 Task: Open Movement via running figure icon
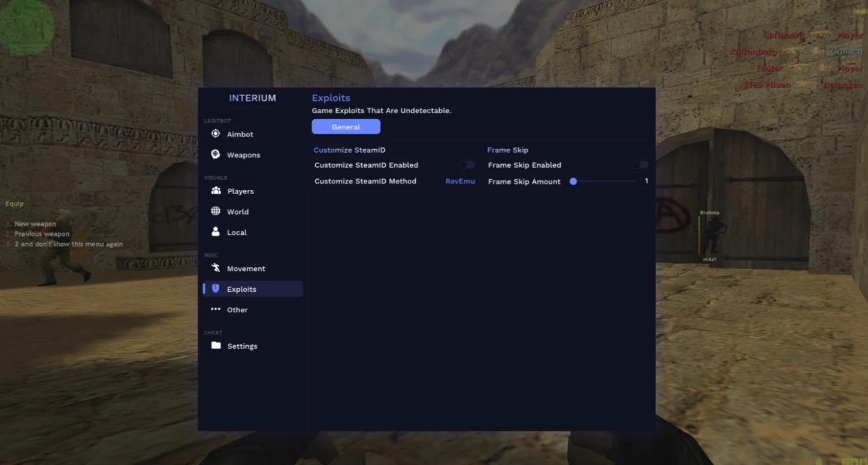click(x=216, y=268)
